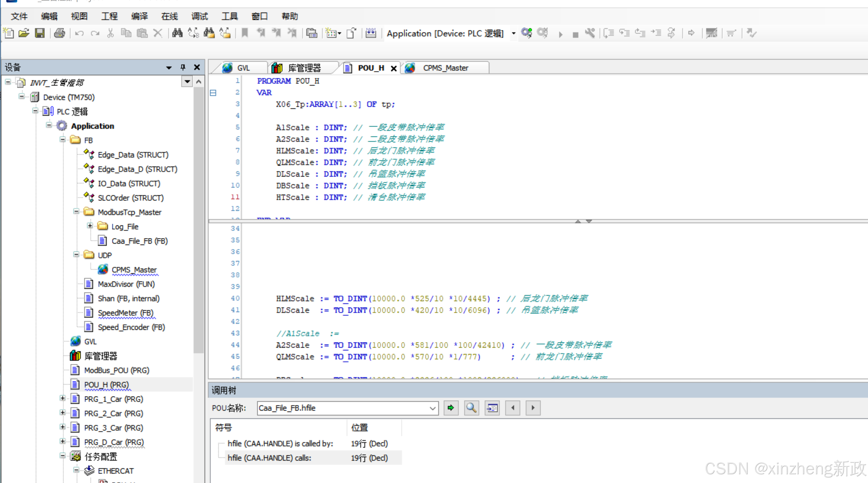This screenshot has width=868, height=483.
Task: Click the Start play triangle icon
Action: (561, 34)
